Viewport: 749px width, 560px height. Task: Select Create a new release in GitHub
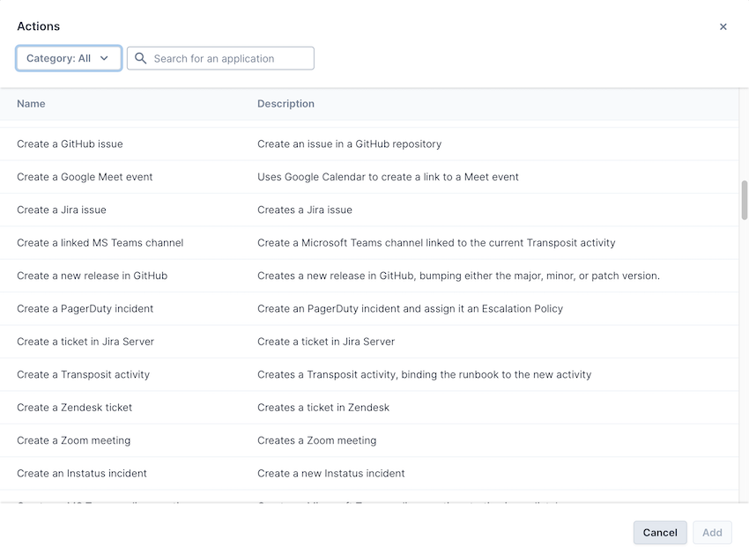[93, 276]
